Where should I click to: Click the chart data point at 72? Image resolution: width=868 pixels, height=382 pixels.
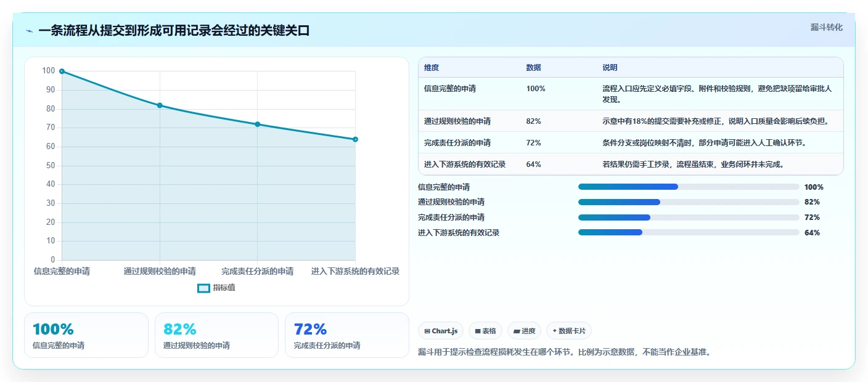click(x=258, y=124)
